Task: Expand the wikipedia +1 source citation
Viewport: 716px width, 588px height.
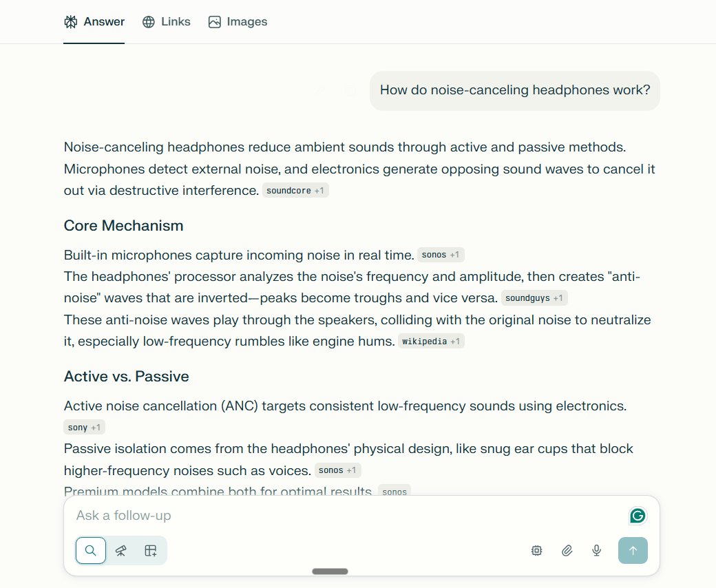Action: 432,341
